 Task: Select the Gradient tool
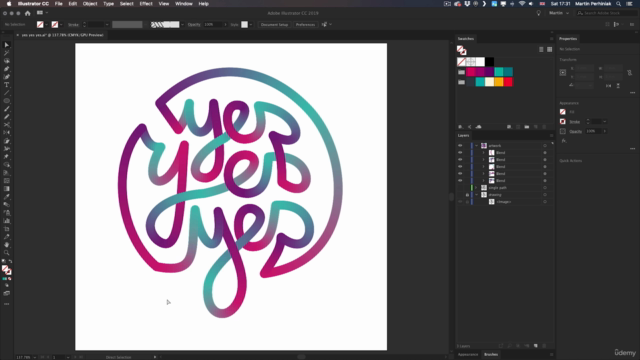pyautogui.click(x=7, y=189)
